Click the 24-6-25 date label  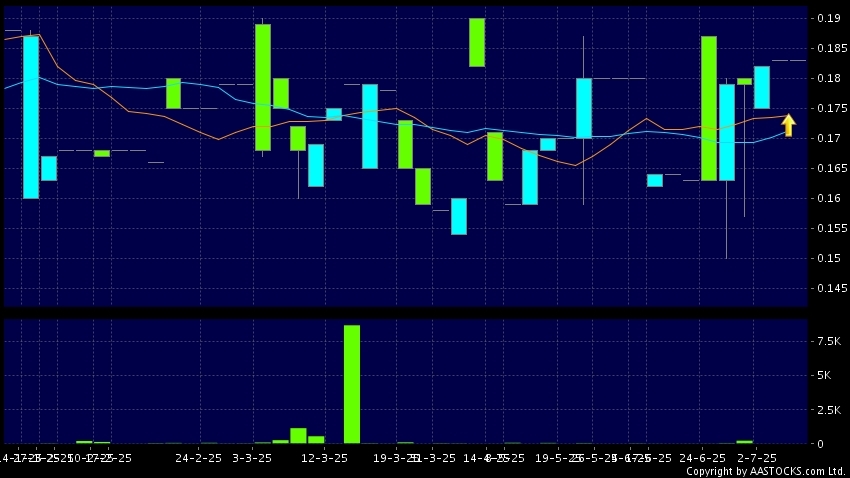click(x=701, y=458)
